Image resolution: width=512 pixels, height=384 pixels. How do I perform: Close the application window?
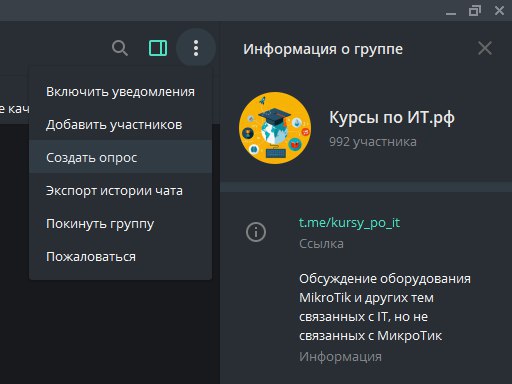pyautogui.click(x=499, y=11)
